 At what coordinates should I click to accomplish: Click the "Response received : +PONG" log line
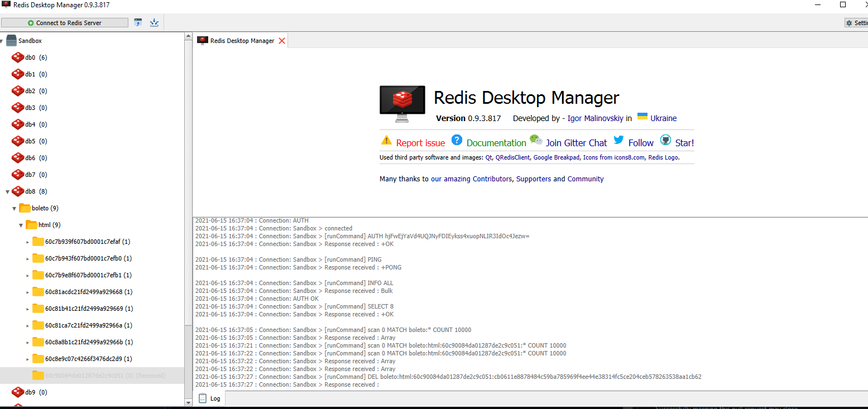(298, 267)
